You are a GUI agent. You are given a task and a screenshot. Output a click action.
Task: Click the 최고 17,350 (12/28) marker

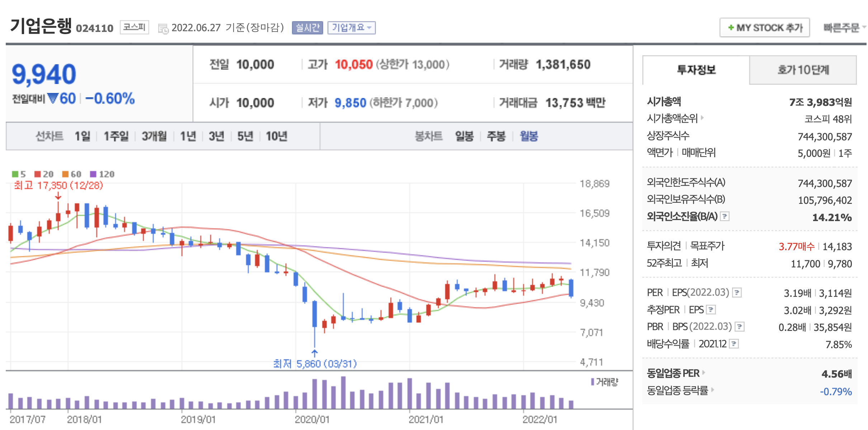58,185
